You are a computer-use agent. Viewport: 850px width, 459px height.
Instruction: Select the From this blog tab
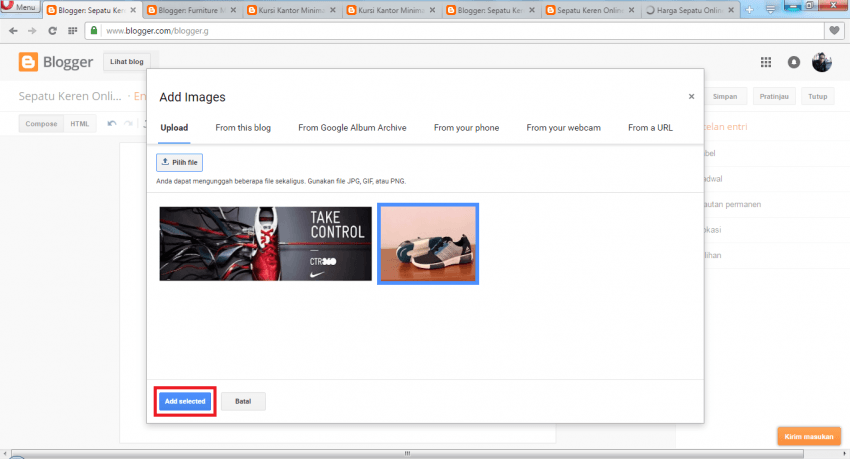click(x=243, y=128)
